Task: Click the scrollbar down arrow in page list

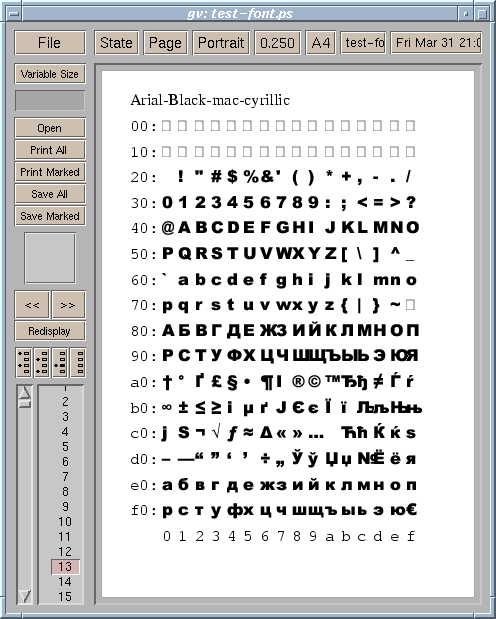Action: click(x=24, y=596)
